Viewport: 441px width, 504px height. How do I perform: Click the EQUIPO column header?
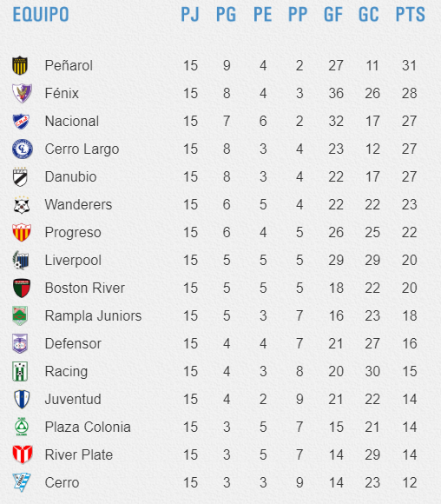41,15
